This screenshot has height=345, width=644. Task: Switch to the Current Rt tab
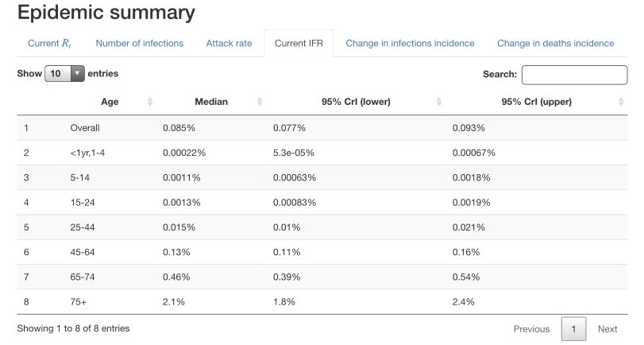tap(50, 44)
